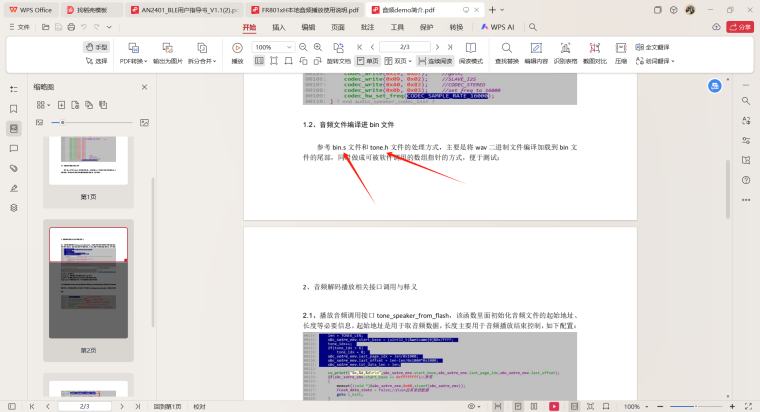760x412 pixels.
Task: Open the bookmarks panel in left sidebar
Action: [x=14, y=108]
